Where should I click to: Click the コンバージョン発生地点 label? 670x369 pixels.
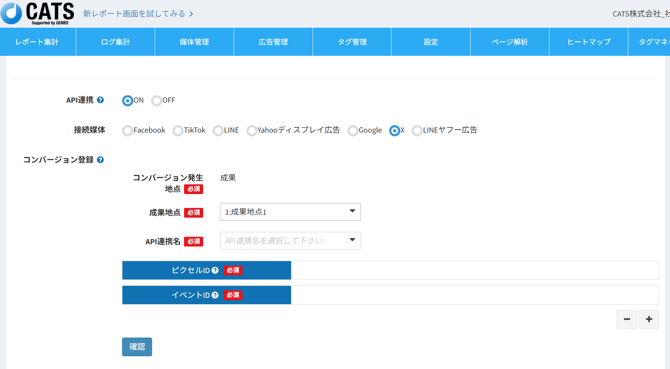[x=168, y=183]
